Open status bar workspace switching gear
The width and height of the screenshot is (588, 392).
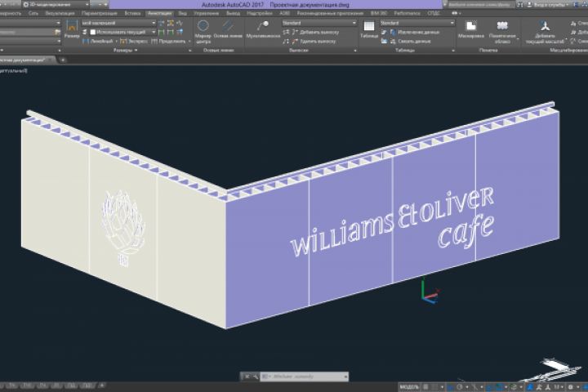pos(570,387)
